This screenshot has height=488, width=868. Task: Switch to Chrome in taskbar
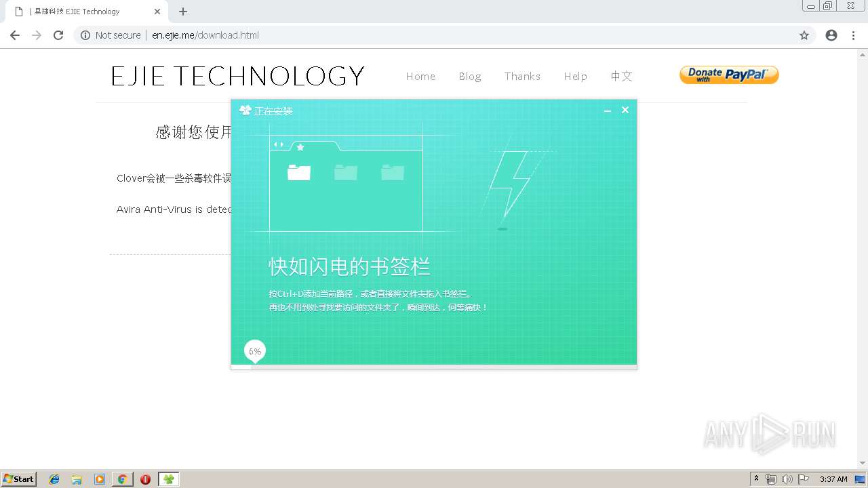click(x=122, y=479)
